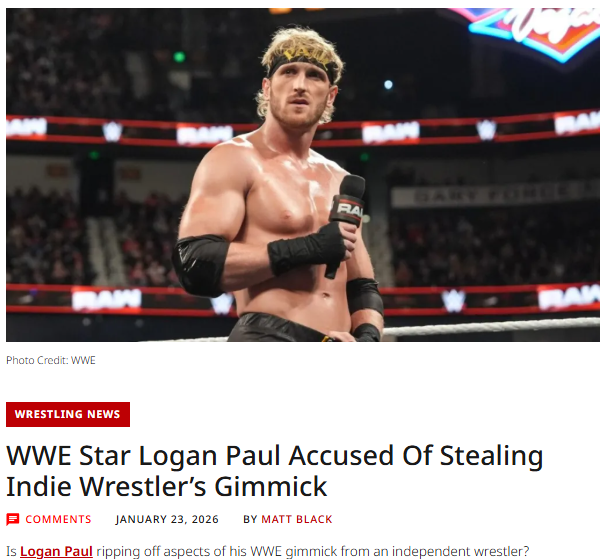
Task: Click the comments speech bubble icon
Action: [x=12, y=519]
